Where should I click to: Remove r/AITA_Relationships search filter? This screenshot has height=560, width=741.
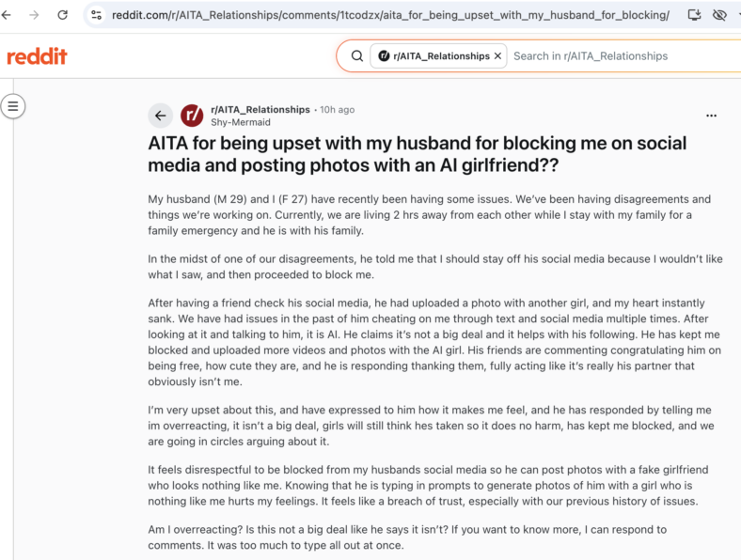click(497, 56)
